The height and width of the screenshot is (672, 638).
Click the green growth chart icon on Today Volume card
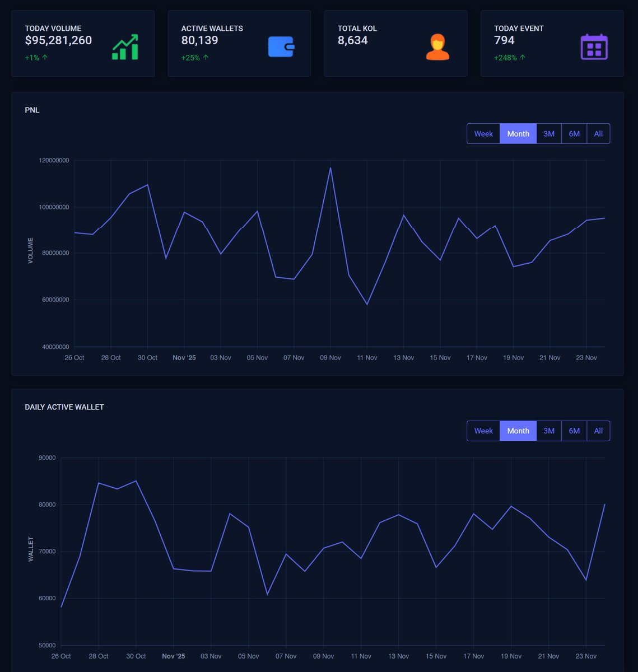(125, 46)
